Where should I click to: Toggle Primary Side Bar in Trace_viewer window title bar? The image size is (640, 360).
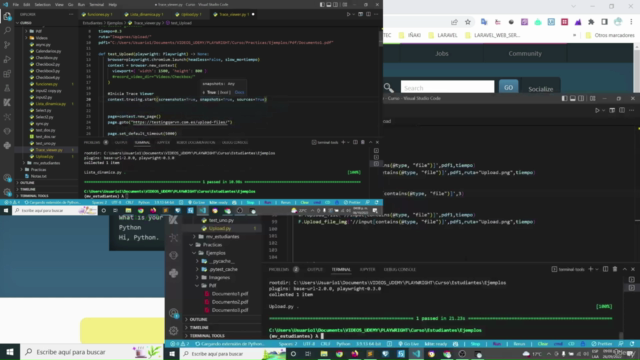click(x=322, y=4)
